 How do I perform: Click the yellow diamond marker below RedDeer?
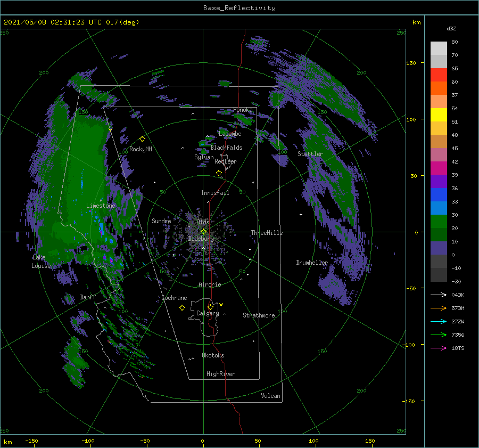click(x=219, y=173)
